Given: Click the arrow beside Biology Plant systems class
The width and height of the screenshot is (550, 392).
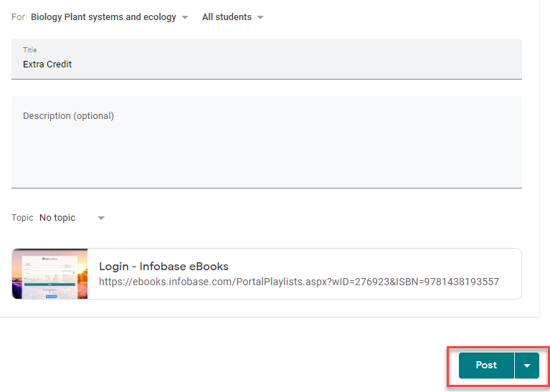Looking at the screenshot, I should [x=185, y=17].
